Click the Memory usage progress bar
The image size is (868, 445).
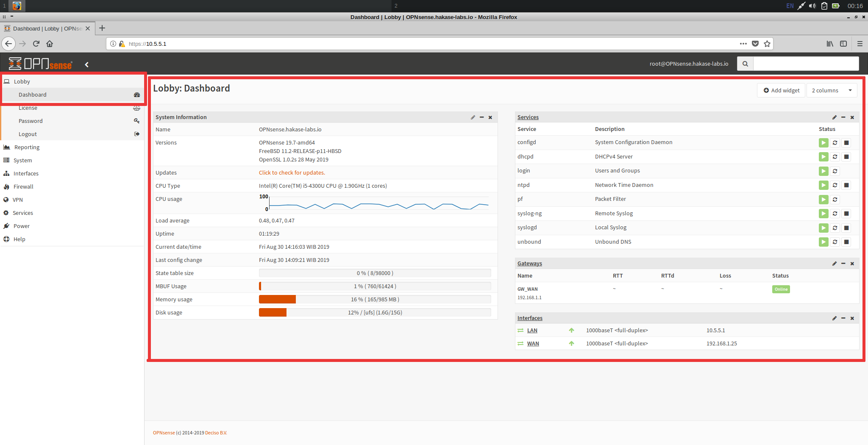375,300
